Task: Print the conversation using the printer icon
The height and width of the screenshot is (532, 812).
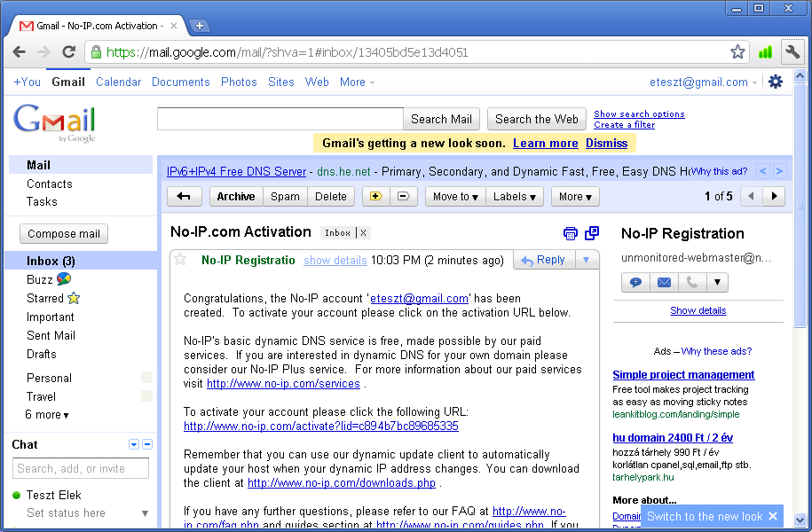Action: (x=570, y=233)
